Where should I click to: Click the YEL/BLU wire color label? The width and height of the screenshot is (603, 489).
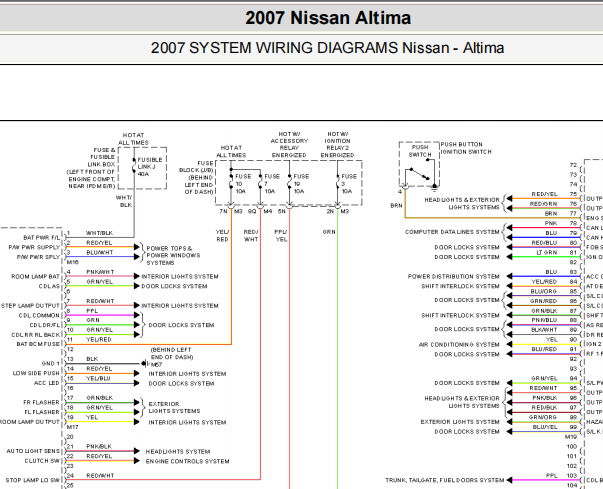pos(98,379)
